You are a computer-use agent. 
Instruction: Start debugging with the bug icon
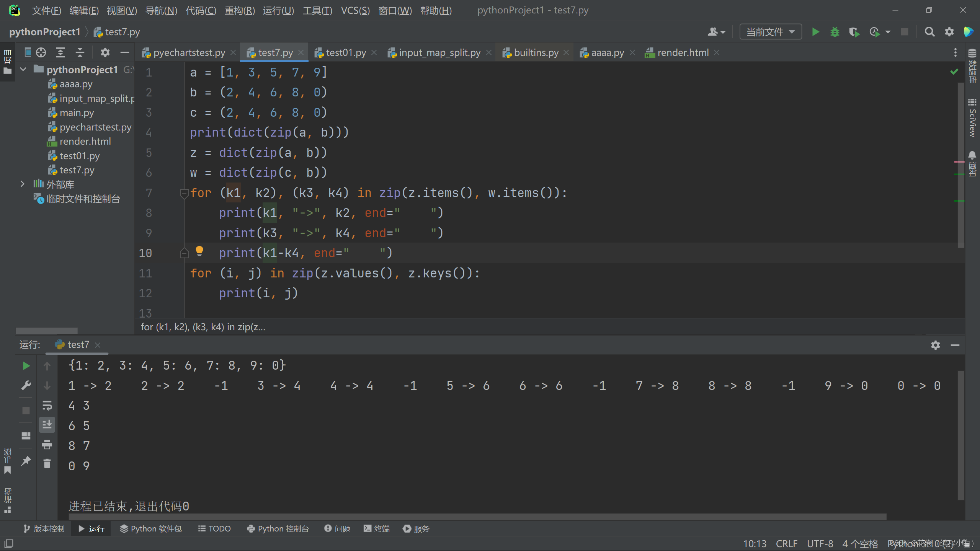pos(835,32)
